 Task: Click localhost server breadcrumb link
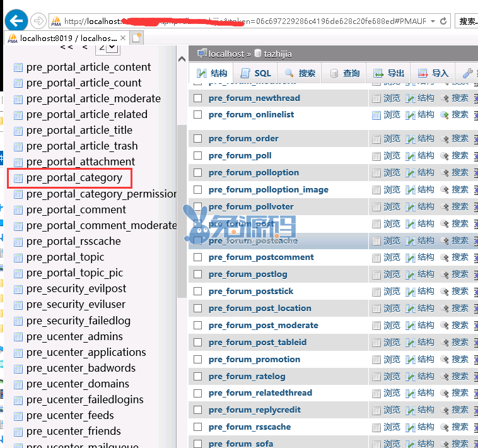click(x=226, y=54)
